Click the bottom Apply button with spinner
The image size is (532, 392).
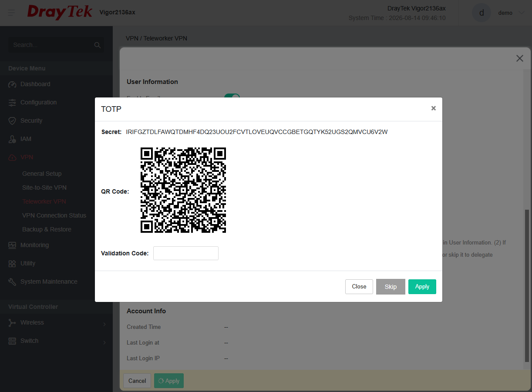pos(169,381)
